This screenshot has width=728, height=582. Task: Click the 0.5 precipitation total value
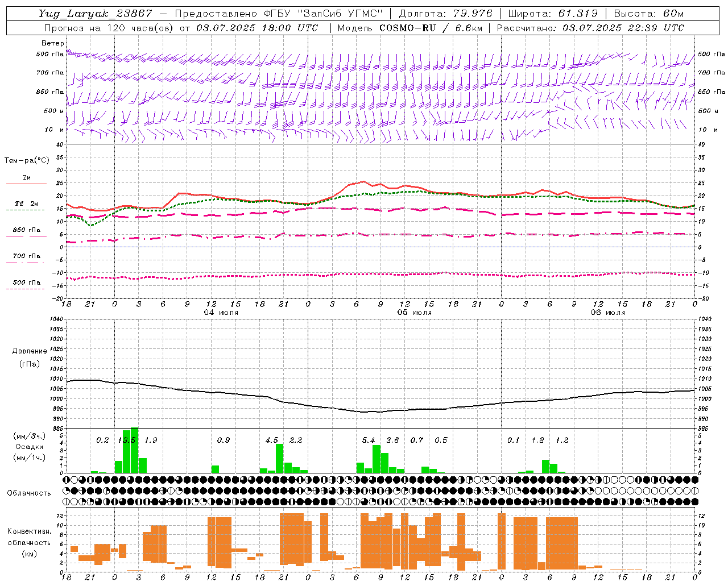[x=441, y=440]
